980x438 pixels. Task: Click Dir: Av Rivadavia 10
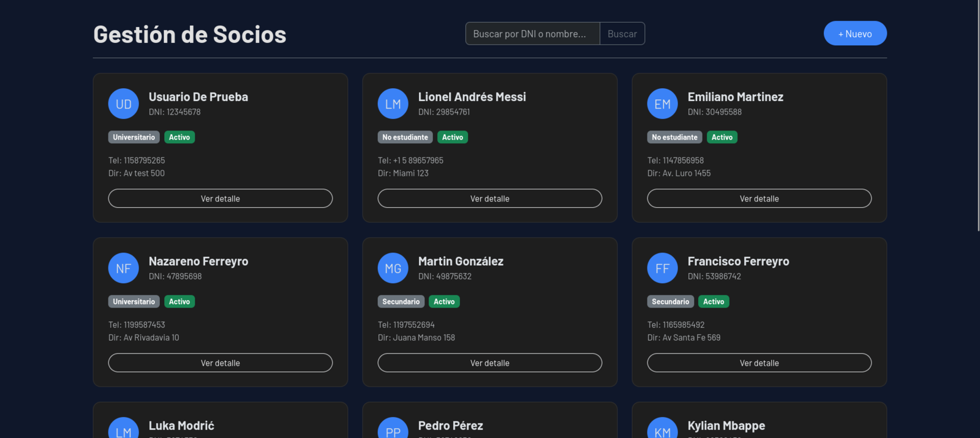(144, 338)
